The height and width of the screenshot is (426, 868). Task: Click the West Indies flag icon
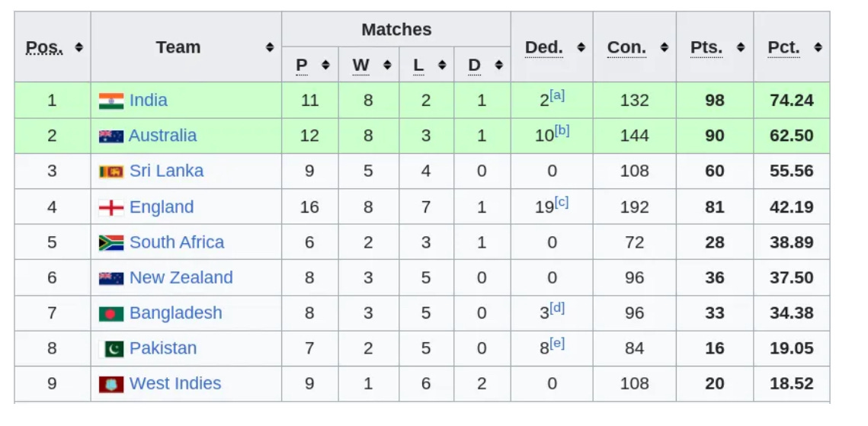(111, 385)
